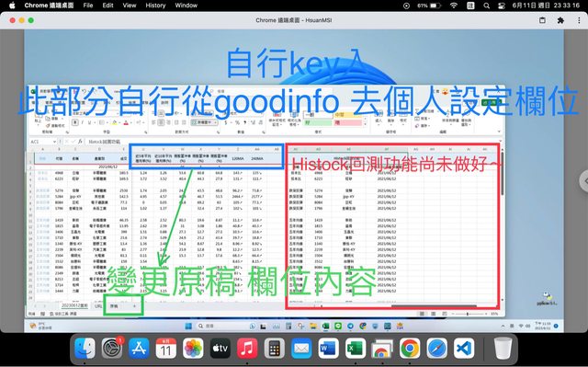Toggle Underline formatting in Excel ribbon
The height and width of the screenshot is (367, 588).
click(x=89, y=122)
